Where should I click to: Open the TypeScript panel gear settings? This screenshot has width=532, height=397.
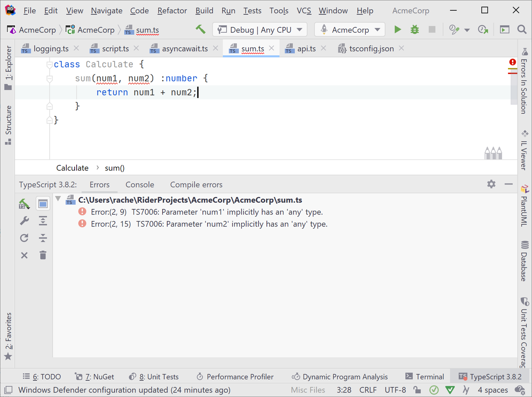(x=491, y=184)
